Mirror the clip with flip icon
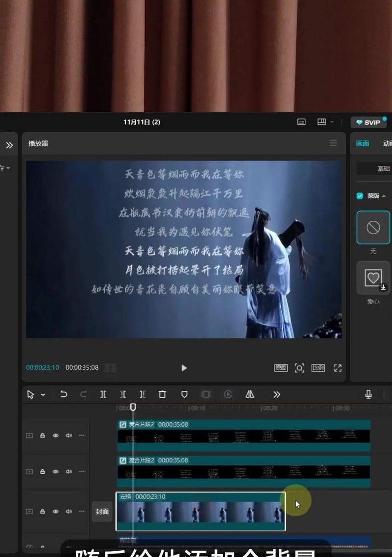The height and width of the screenshot is (557, 392). point(250,394)
